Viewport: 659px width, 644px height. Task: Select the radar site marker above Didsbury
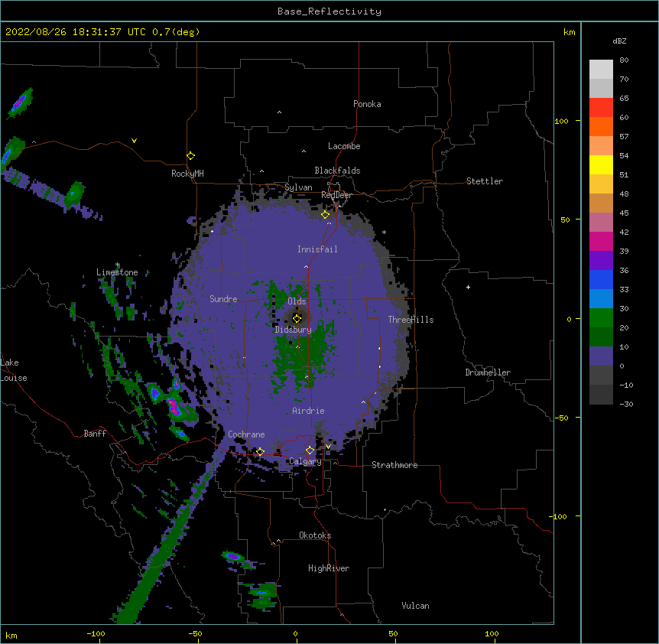click(297, 318)
